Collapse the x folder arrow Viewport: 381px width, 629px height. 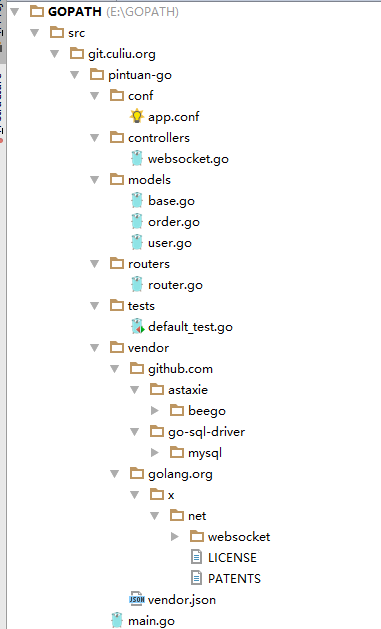pyautogui.click(x=135, y=495)
